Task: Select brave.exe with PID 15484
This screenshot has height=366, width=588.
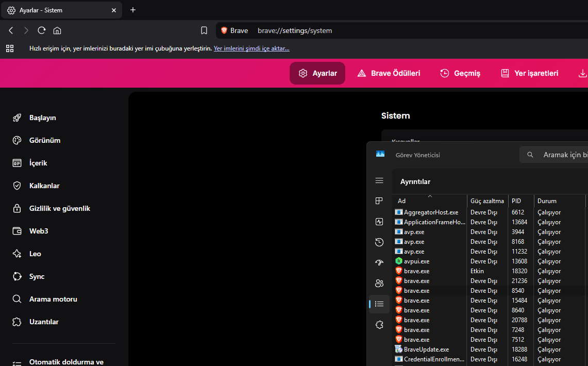Action: pos(491,301)
